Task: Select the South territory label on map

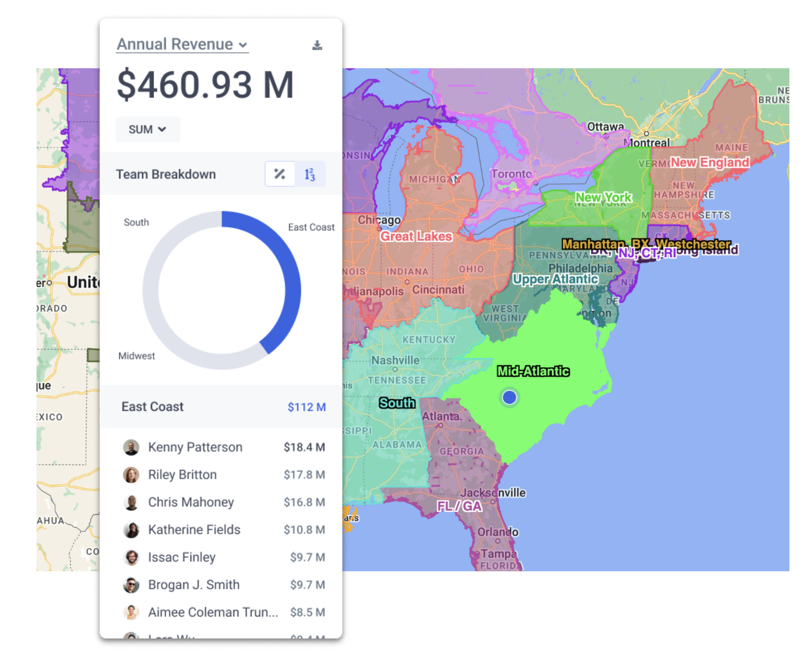Action: pos(397,403)
